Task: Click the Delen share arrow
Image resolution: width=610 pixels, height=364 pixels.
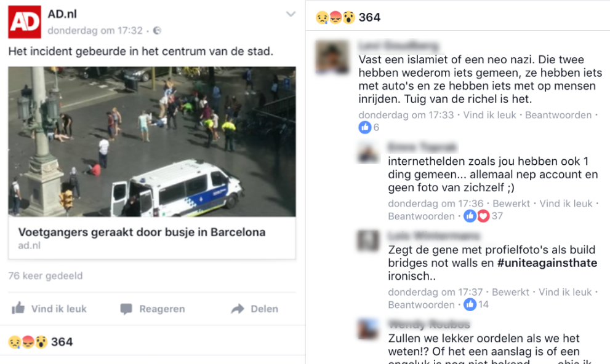Action: point(238,309)
